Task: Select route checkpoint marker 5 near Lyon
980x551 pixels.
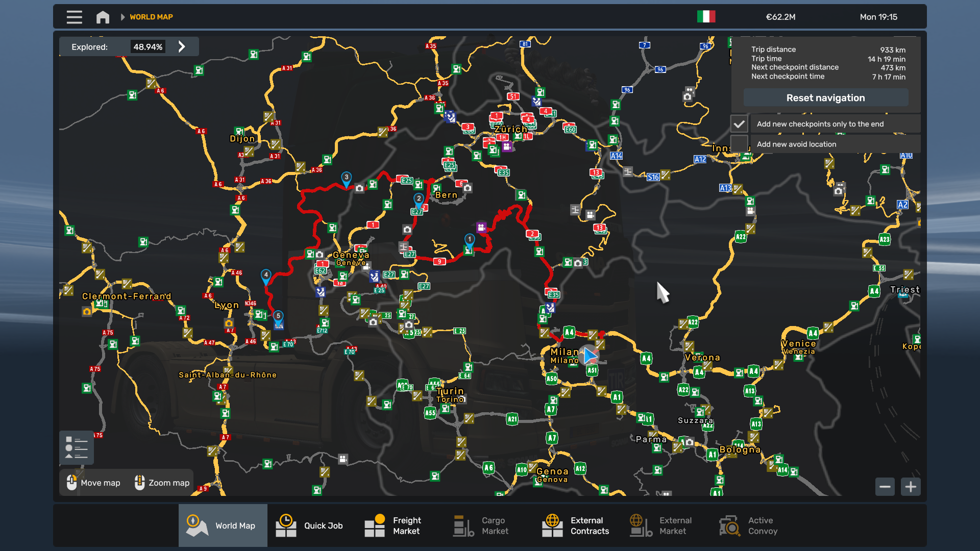Action: [x=278, y=317]
